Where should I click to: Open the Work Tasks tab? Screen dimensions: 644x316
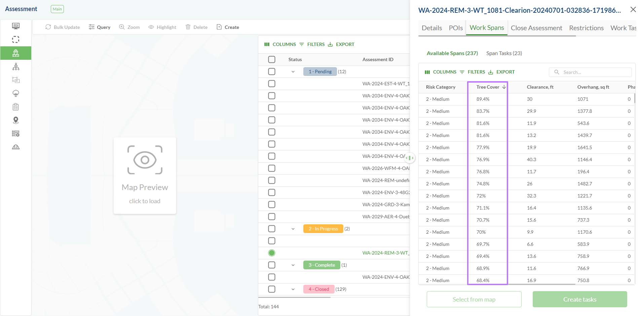click(x=623, y=28)
